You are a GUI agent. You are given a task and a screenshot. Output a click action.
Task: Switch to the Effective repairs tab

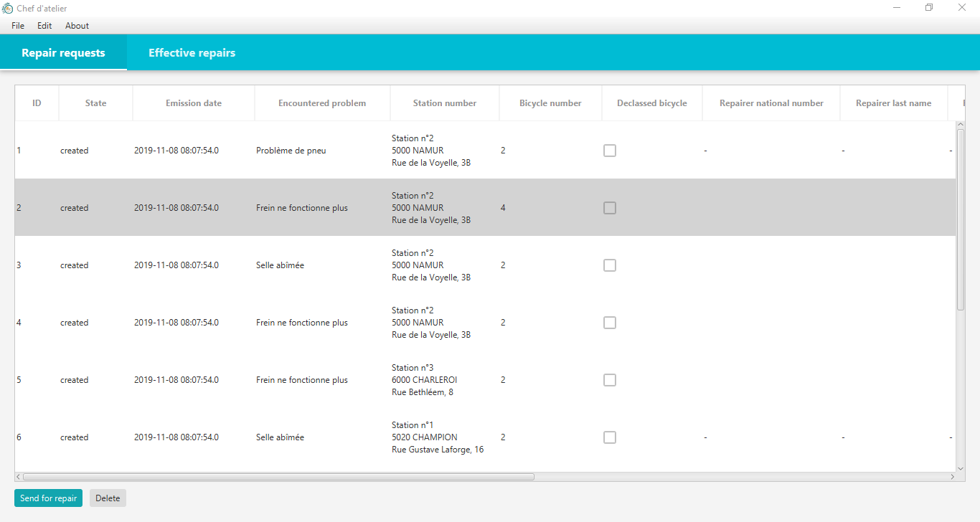click(192, 53)
